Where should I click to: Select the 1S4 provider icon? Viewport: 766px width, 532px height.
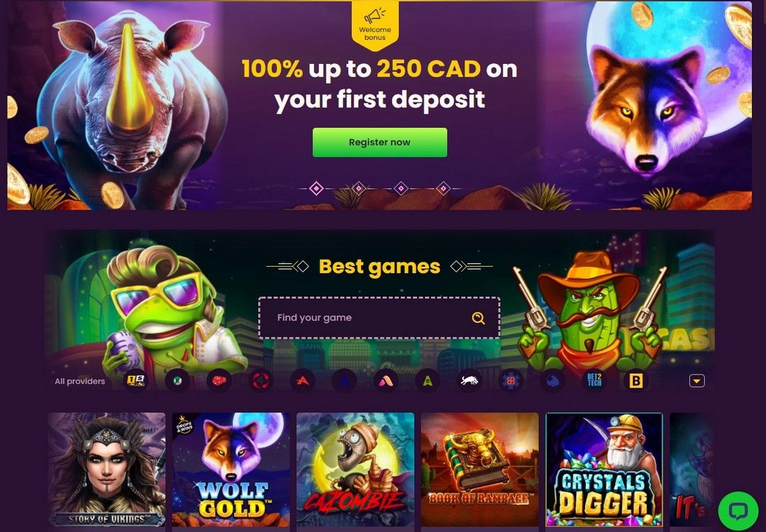135,381
